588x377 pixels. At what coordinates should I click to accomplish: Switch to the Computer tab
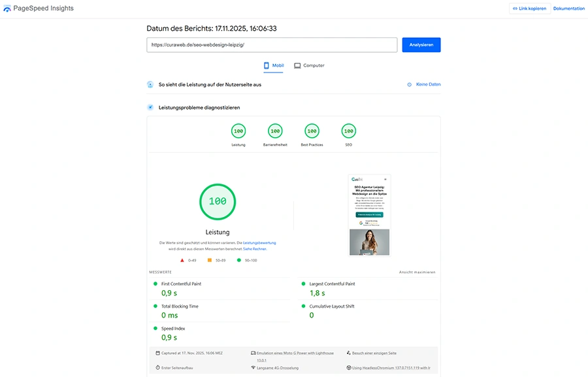tap(308, 65)
